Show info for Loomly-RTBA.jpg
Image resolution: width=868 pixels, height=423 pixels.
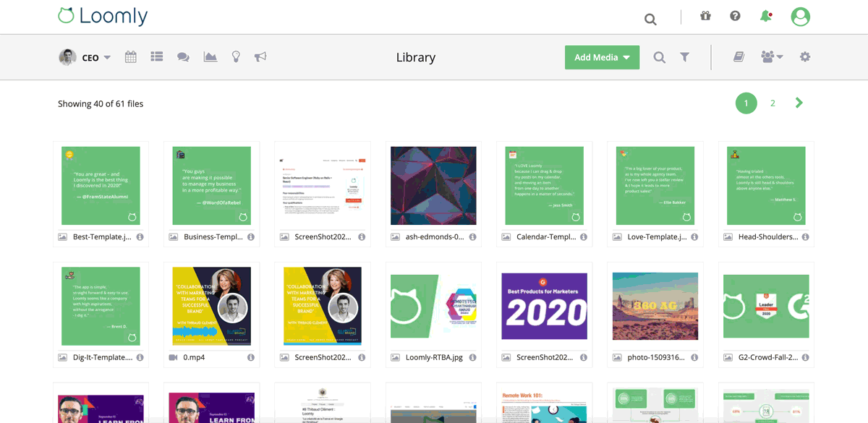tap(472, 356)
